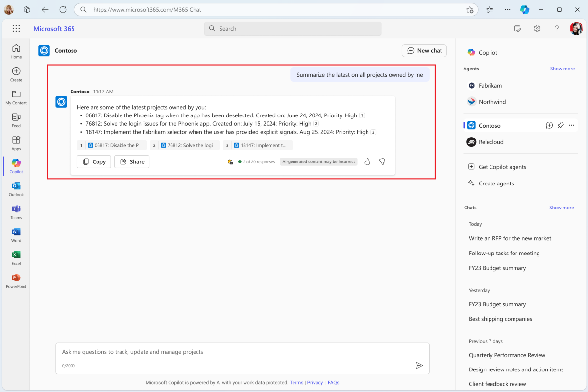Screen dimensions: 588x392
Task: Give thumbs up to the response
Action: (367, 161)
